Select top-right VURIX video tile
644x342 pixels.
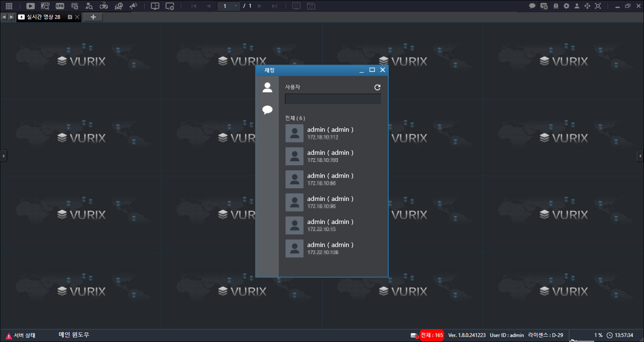563,61
